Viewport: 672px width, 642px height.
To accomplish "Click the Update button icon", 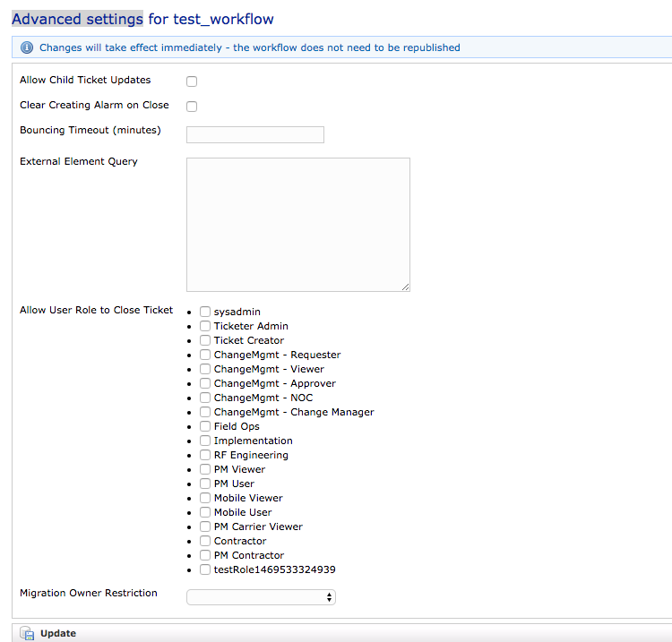I will point(27,633).
